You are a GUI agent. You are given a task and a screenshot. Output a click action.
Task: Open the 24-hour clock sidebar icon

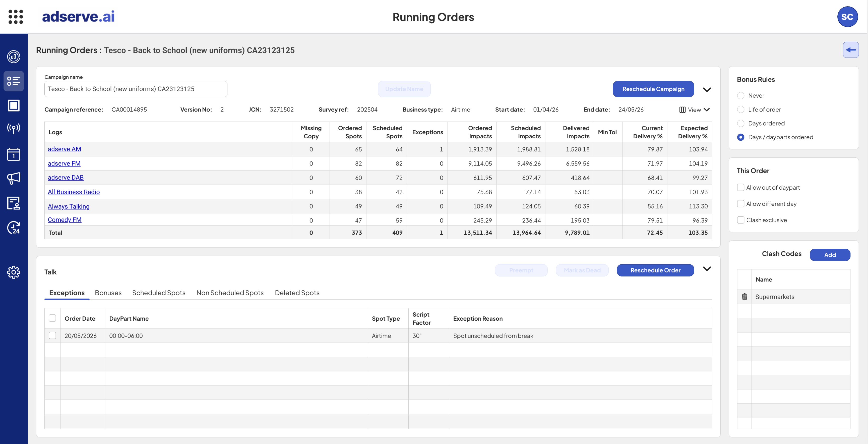(14, 228)
